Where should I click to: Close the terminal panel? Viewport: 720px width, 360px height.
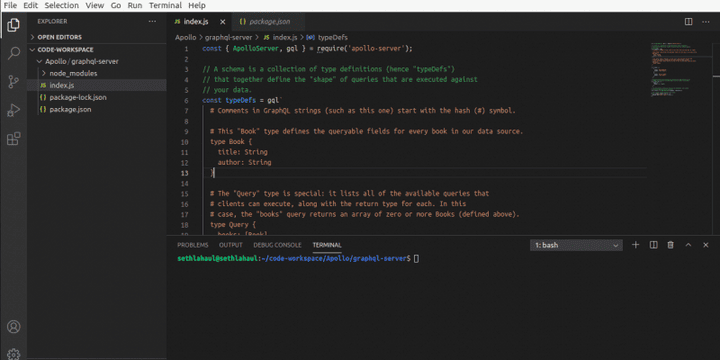(706, 245)
